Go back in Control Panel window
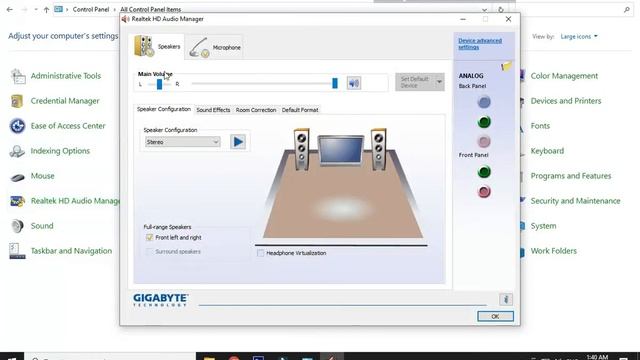The width and height of the screenshot is (640, 360). click(x=9, y=9)
